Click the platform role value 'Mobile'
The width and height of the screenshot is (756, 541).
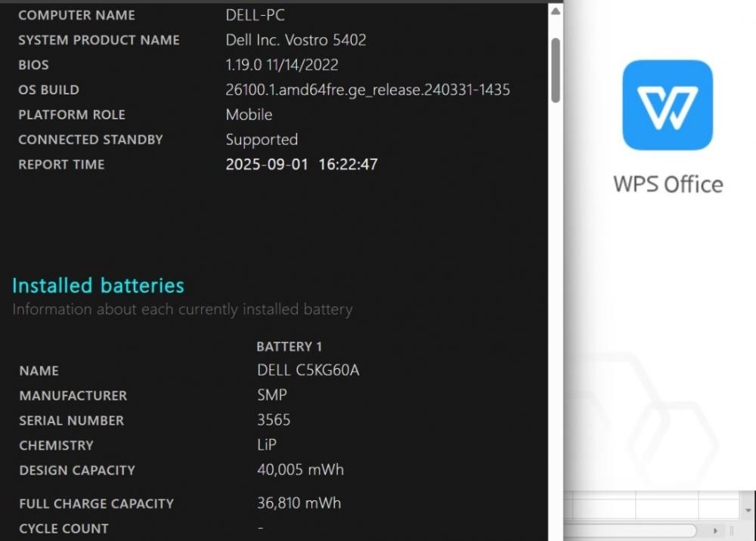click(249, 115)
